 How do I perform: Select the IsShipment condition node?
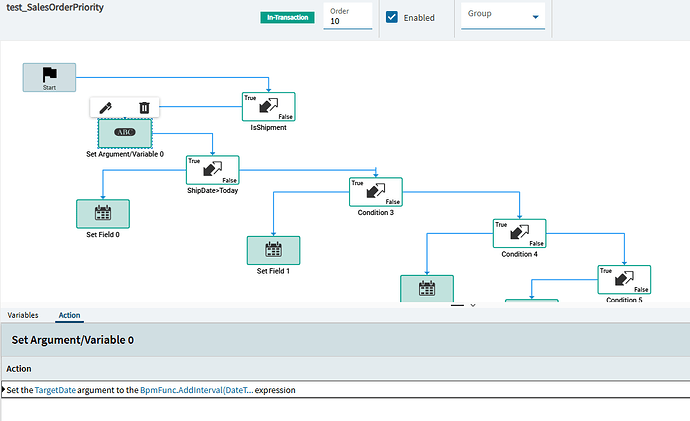[x=268, y=106]
